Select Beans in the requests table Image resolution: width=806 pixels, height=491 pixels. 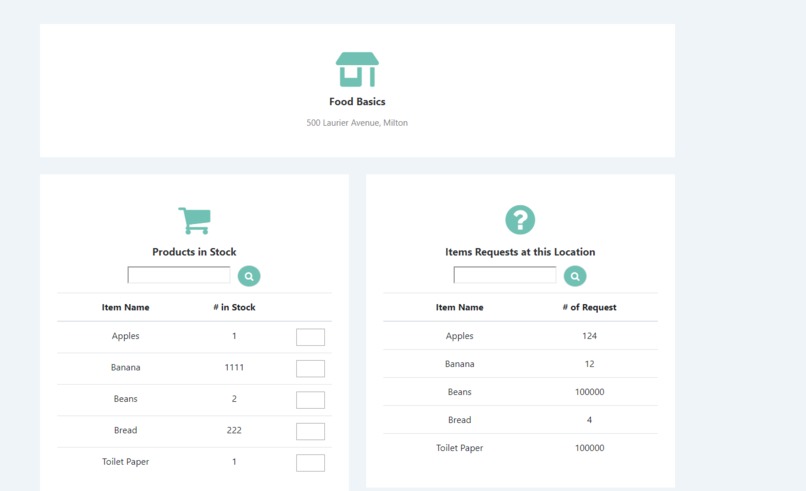(x=460, y=392)
